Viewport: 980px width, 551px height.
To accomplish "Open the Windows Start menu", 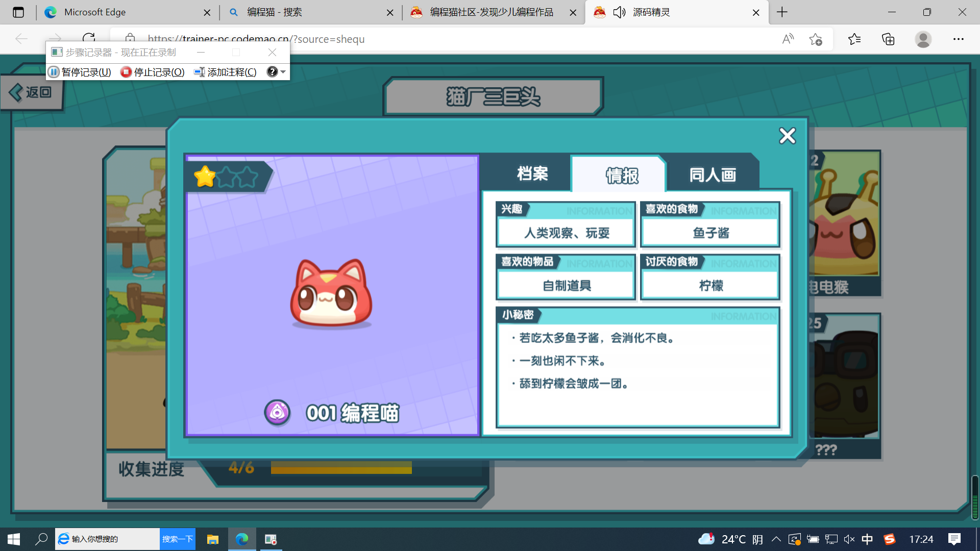I will click(x=14, y=539).
